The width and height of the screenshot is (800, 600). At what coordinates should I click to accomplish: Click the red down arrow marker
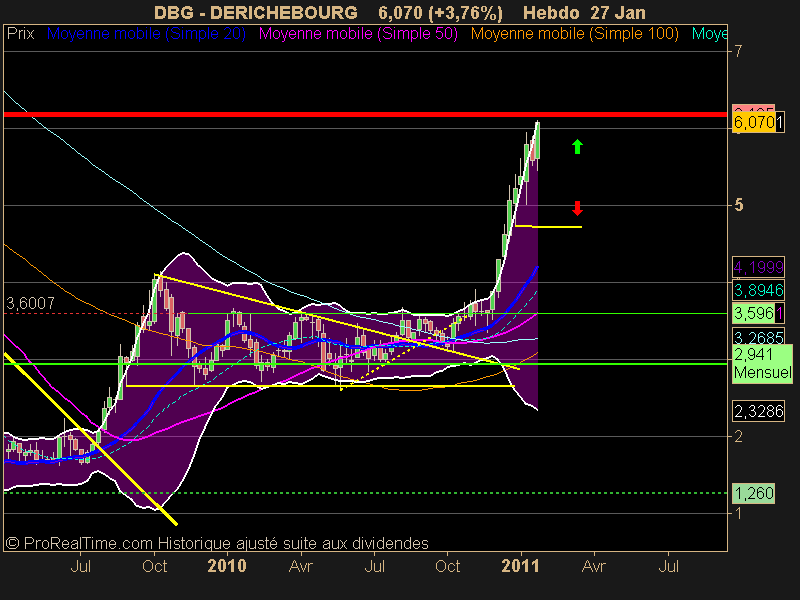[x=577, y=208]
